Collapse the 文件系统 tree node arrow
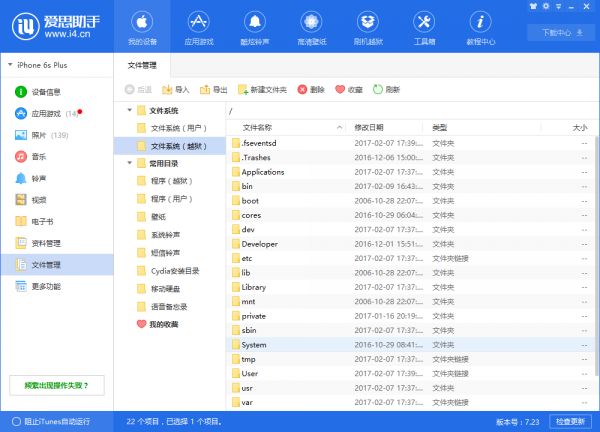Screen dimensions: 600x432 (x=129, y=110)
